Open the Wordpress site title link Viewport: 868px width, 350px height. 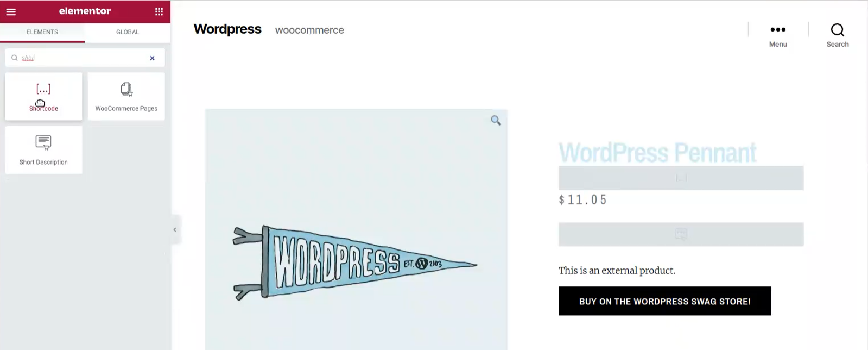(x=227, y=29)
